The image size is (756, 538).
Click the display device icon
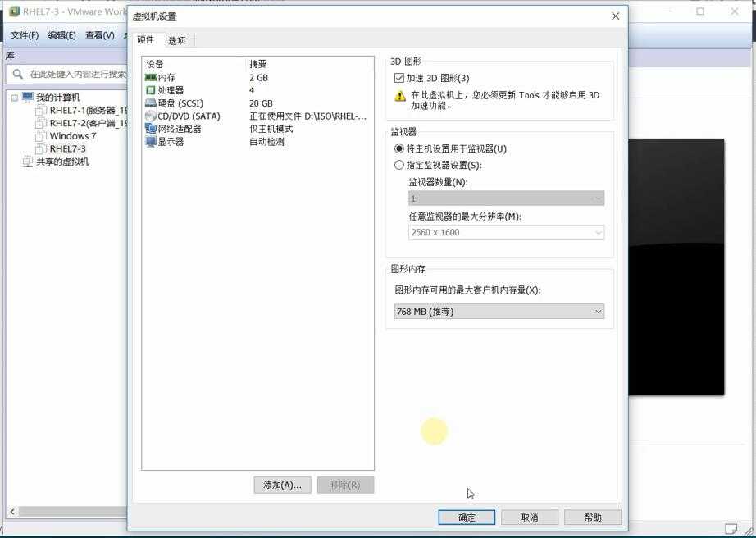pyautogui.click(x=150, y=142)
